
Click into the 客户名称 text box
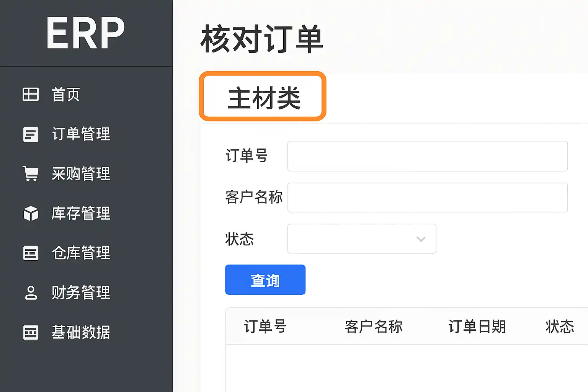pyautogui.click(x=427, y=198)
